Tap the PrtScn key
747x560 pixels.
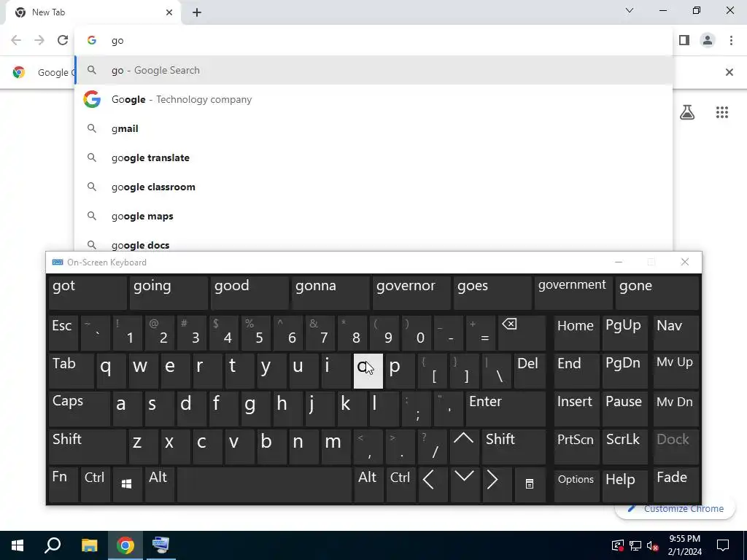coord(576,446)
